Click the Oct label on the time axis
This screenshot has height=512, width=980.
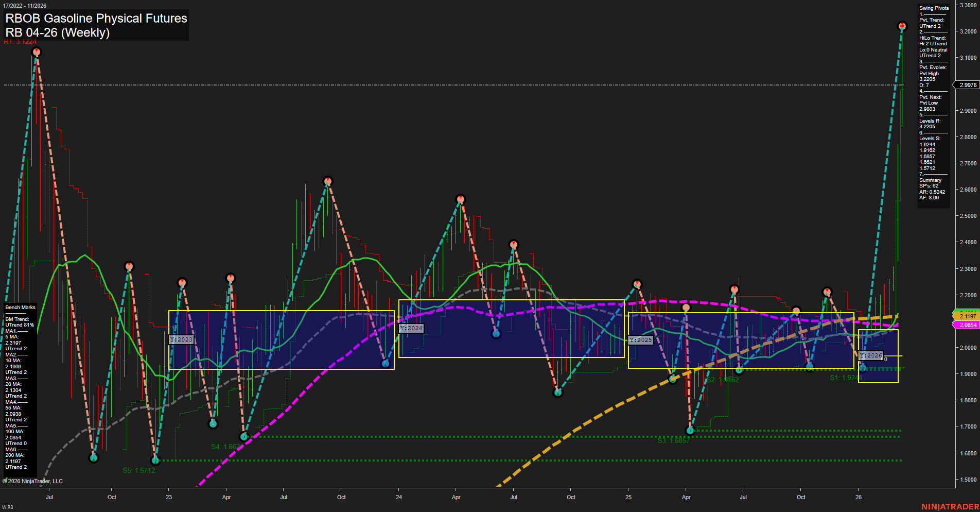click(111, 497)
